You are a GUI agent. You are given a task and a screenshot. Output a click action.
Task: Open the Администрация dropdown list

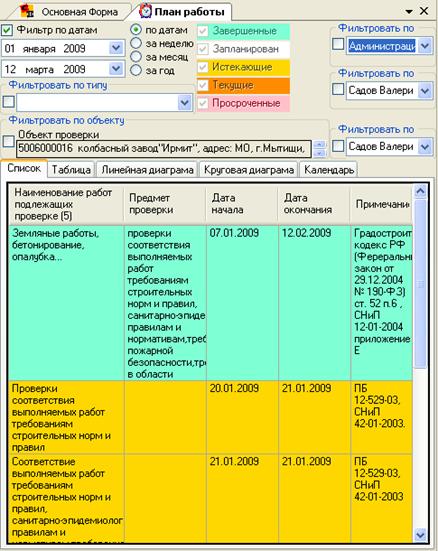(425, 46)
